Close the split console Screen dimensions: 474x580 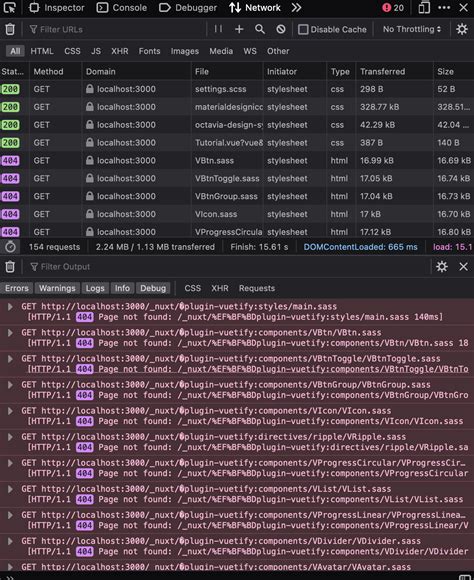(x=463, y=267)
